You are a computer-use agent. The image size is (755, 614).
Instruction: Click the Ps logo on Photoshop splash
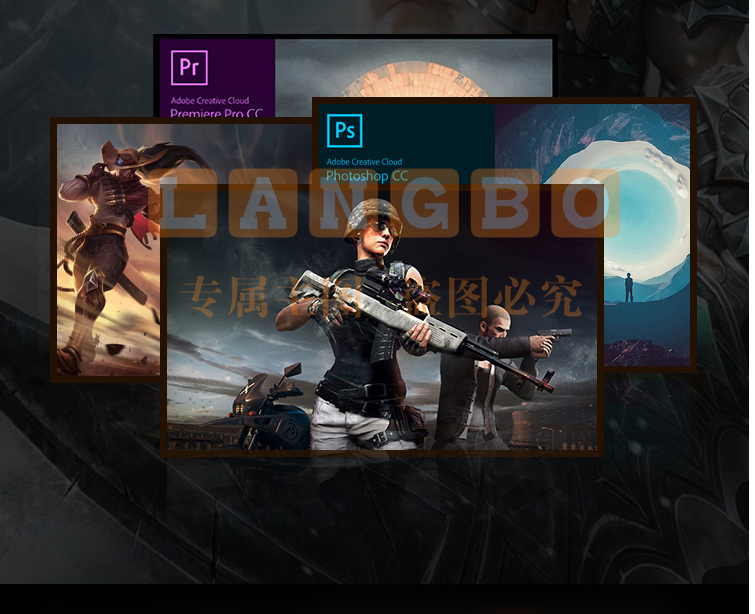pos(344,130)
